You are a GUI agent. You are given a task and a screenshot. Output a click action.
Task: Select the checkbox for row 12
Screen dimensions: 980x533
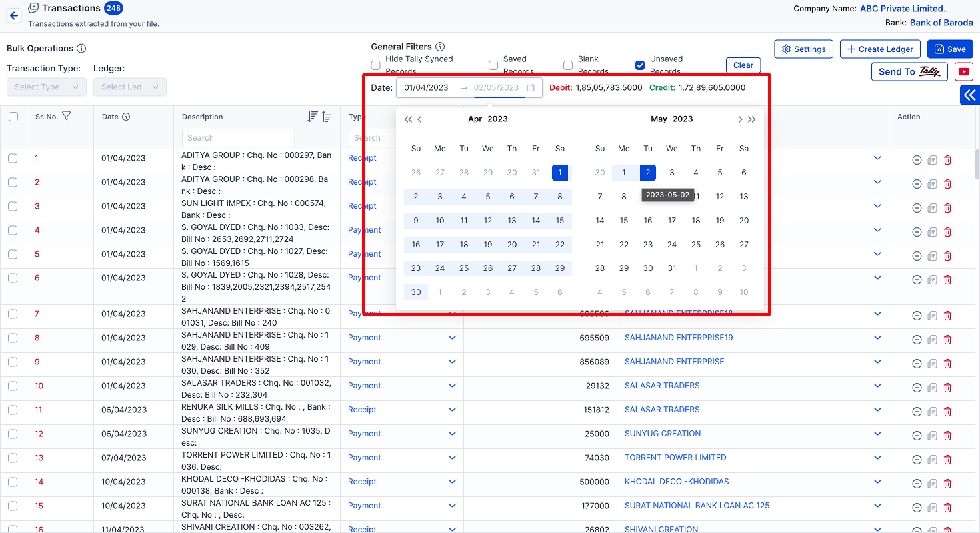coord(13,434)
